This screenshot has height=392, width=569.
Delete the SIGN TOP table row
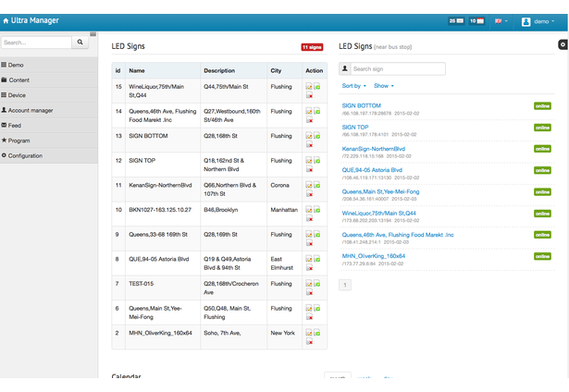309,169
